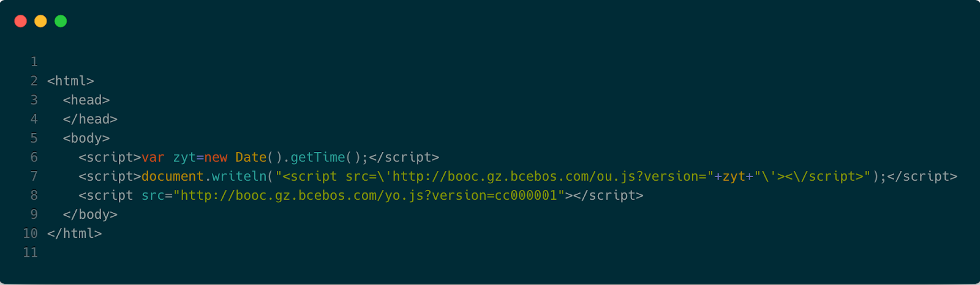Click the document.writeln call
Image resolution: width=980 pixels, height=285 pixels.
[204, 177]
